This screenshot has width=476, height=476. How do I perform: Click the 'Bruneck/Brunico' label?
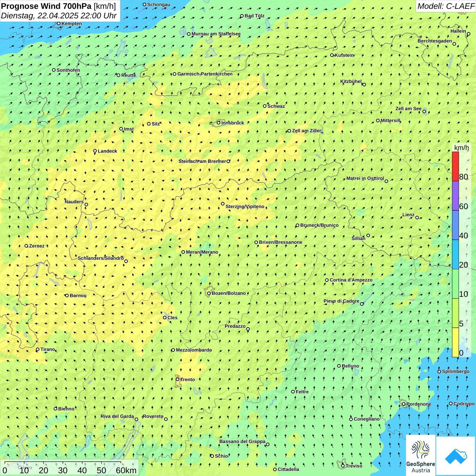click(319, 225)
